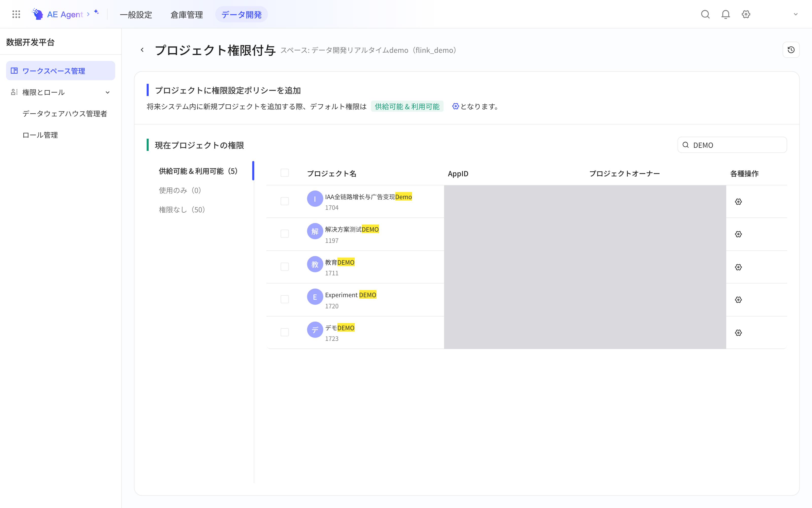Open the notifications bell
Viewport: 812px width, 508px height.
[x=725, y=14]
